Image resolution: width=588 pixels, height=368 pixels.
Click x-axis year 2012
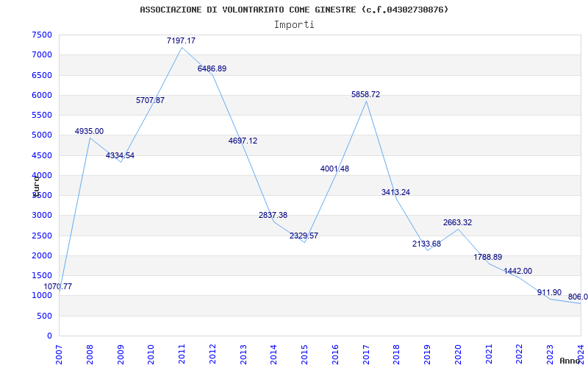(x=212, y=354)
